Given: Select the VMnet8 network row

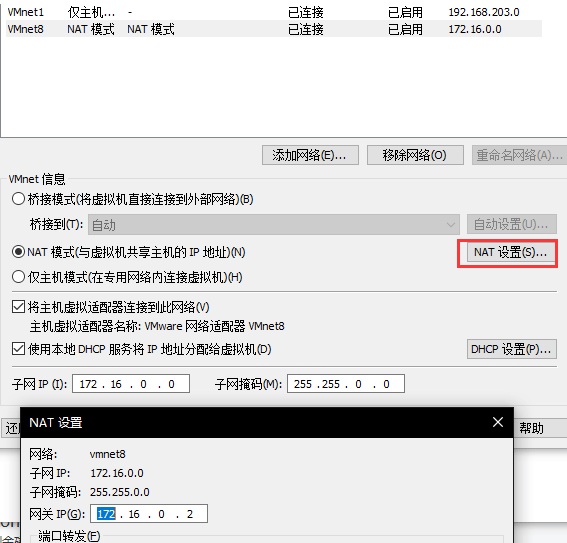Looking at the screenshot, I should click(x=274, y=29).
